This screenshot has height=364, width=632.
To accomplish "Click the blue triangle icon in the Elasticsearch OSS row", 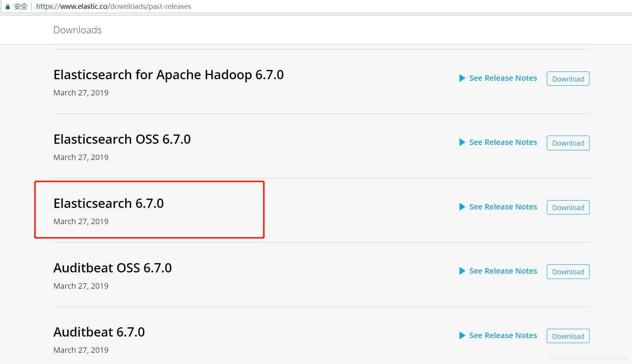I will [x=462, y=142].
